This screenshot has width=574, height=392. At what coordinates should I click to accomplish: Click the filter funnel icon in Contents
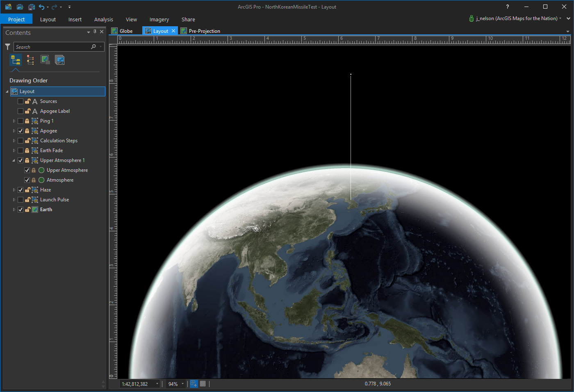7,47
